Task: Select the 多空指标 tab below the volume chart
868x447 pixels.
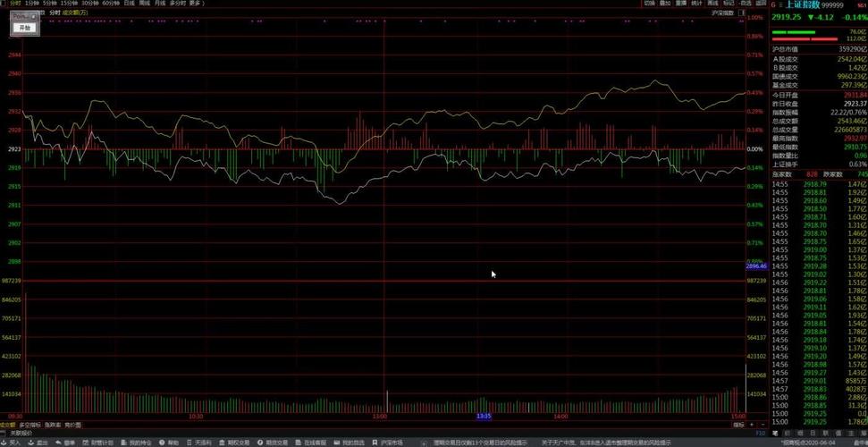Action: (30, 425)
